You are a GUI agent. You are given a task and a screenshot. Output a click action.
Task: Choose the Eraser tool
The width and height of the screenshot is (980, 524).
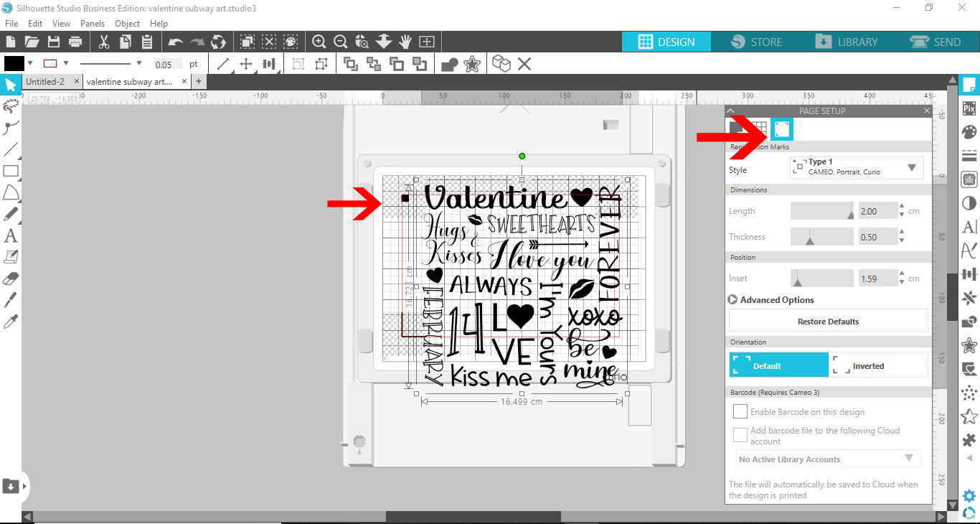coord(11,279)
